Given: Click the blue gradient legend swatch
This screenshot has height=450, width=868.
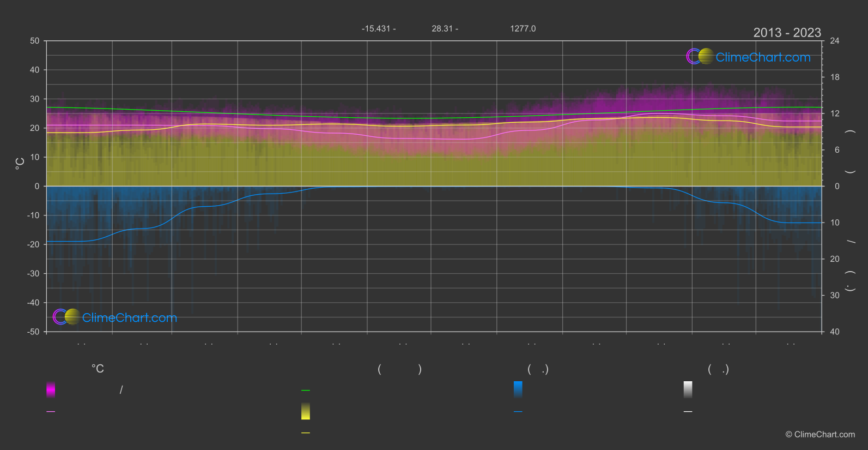Looking at the screenshot, I should [518, 389].
